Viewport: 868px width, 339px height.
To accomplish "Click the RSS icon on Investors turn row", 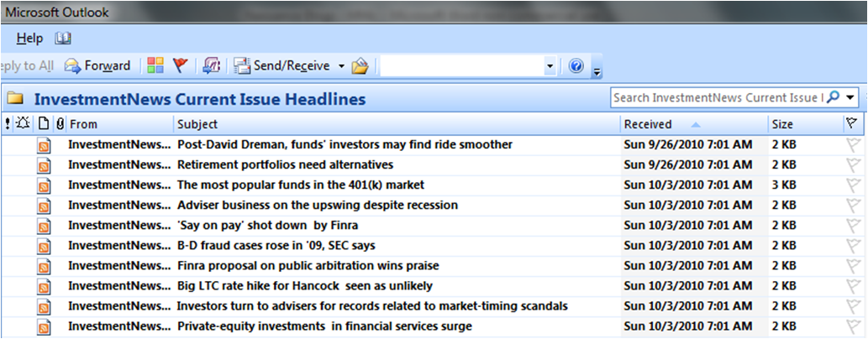I will tap(45, 307).
